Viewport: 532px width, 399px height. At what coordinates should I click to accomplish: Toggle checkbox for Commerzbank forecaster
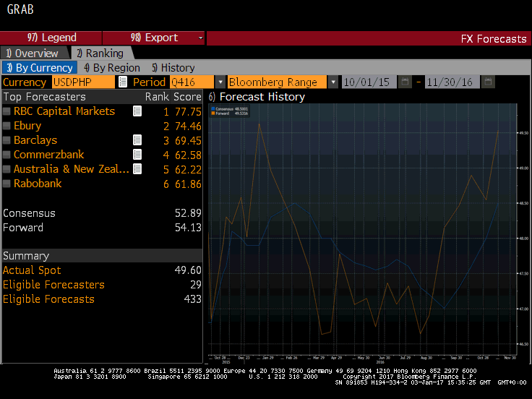(x=7, y=155)
